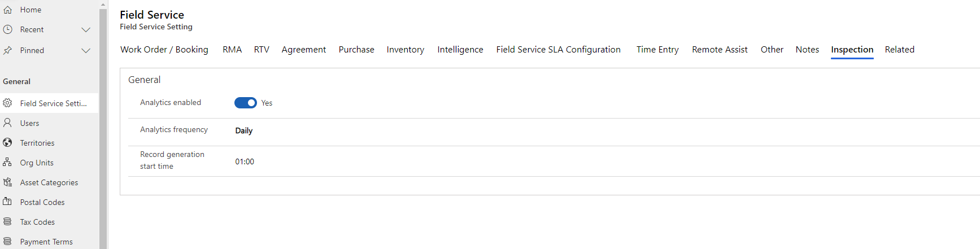This screenshot has height=249, width=980.
Task: Open Users via its person icon
Action: coord(8,123)
